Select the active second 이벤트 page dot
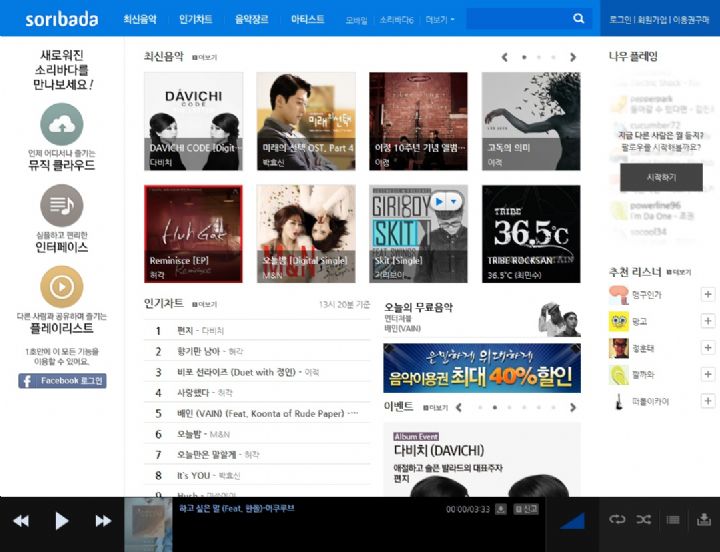720x552 pixels. 495,407
